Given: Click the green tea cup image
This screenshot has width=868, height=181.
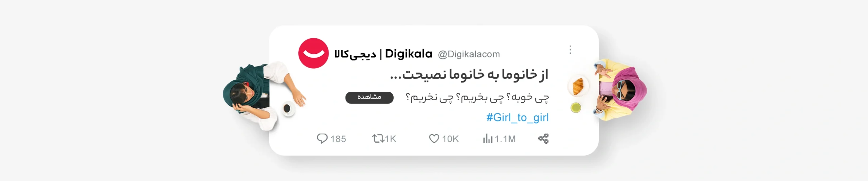Looking at the screenshot, I should tap(576, 108).
